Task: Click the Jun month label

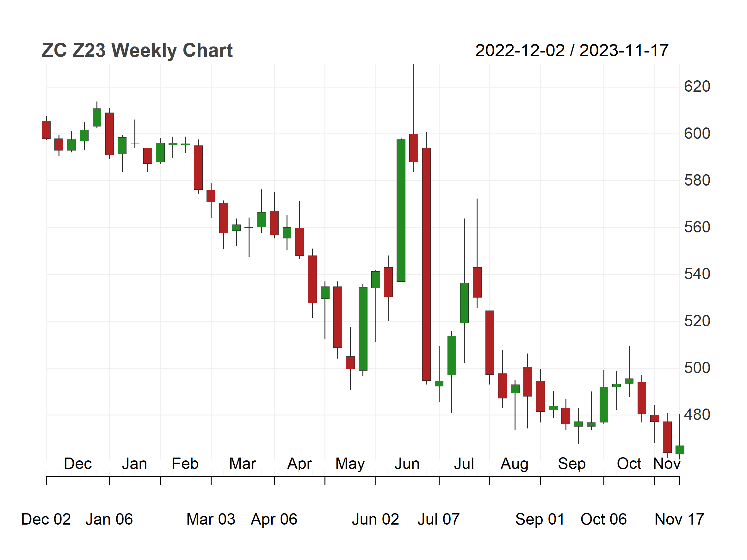Action: click(407, 464)
